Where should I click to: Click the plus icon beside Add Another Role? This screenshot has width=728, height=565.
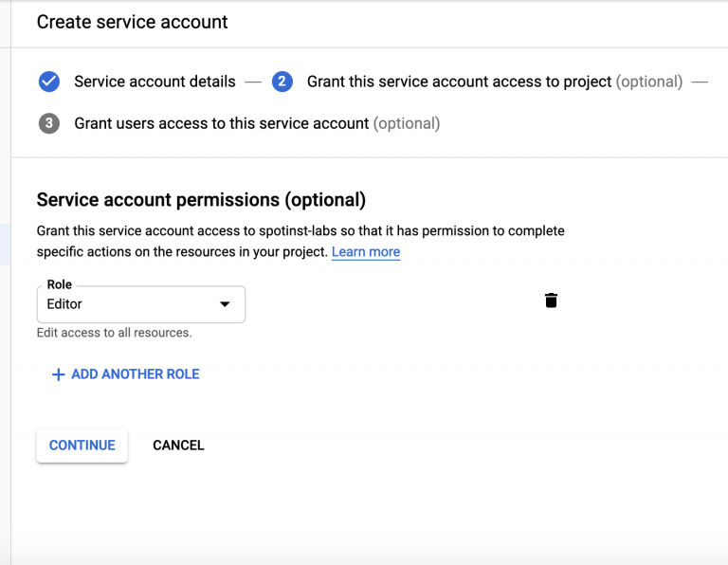coord(58,374)
